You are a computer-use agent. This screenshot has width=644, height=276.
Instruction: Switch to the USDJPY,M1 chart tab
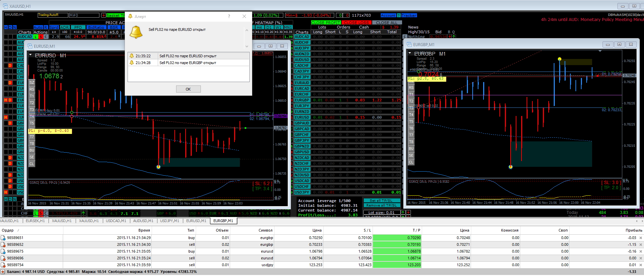click(170, 221)
